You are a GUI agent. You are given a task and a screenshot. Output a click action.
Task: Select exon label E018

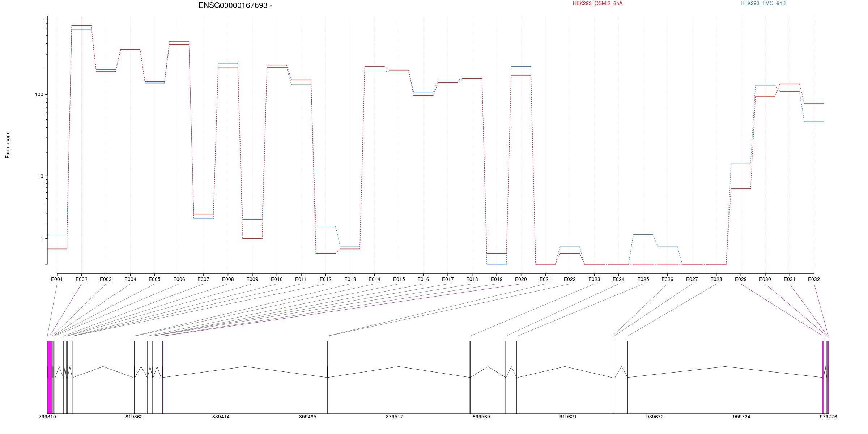pos(472,279)
